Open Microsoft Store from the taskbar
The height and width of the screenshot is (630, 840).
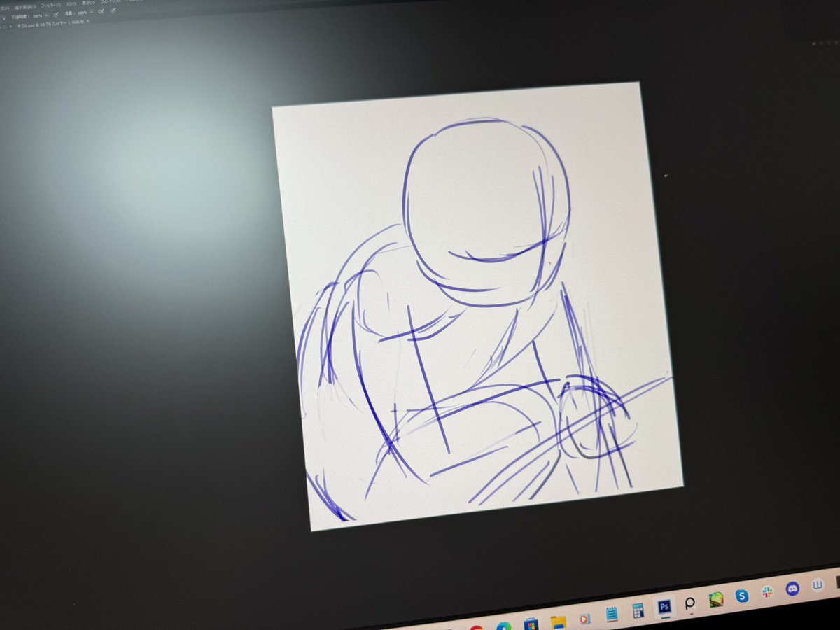click(x=531, y=625)
